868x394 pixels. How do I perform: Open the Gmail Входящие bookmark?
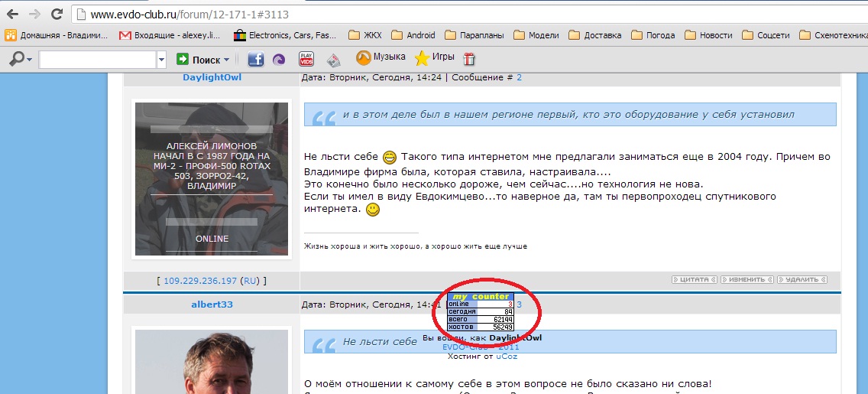(169, 35)
